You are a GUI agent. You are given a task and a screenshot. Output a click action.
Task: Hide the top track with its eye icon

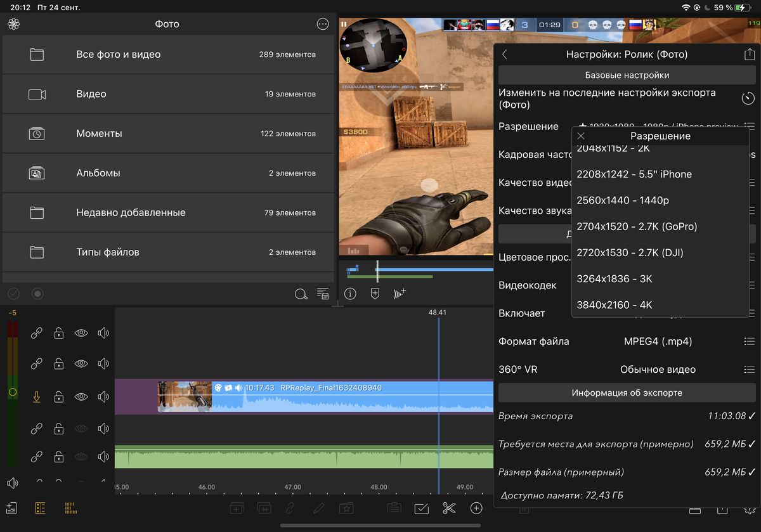(x=81, y=332)
